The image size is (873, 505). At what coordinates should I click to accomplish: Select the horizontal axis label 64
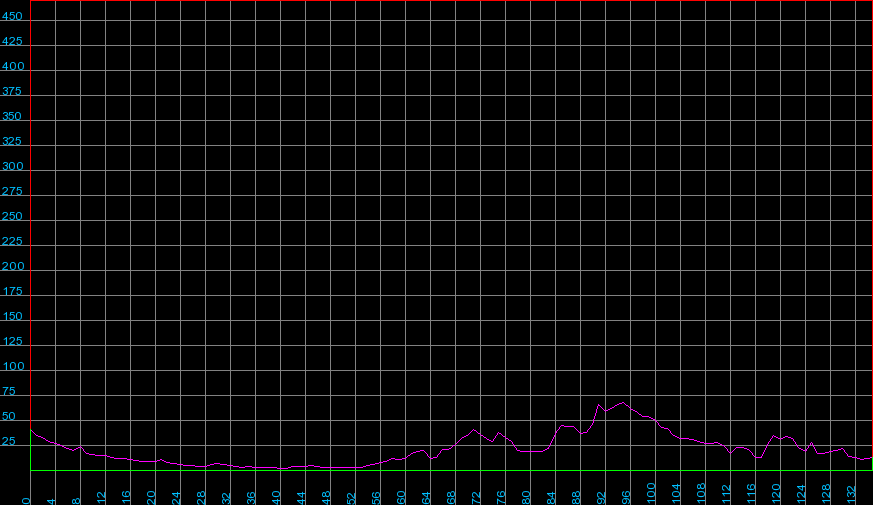click(426, 498)
